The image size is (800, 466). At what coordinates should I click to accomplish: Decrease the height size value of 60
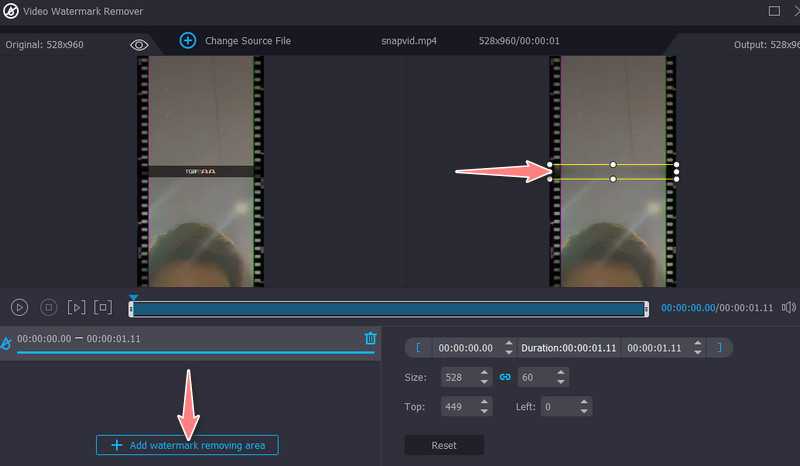[x=560, y=382]
